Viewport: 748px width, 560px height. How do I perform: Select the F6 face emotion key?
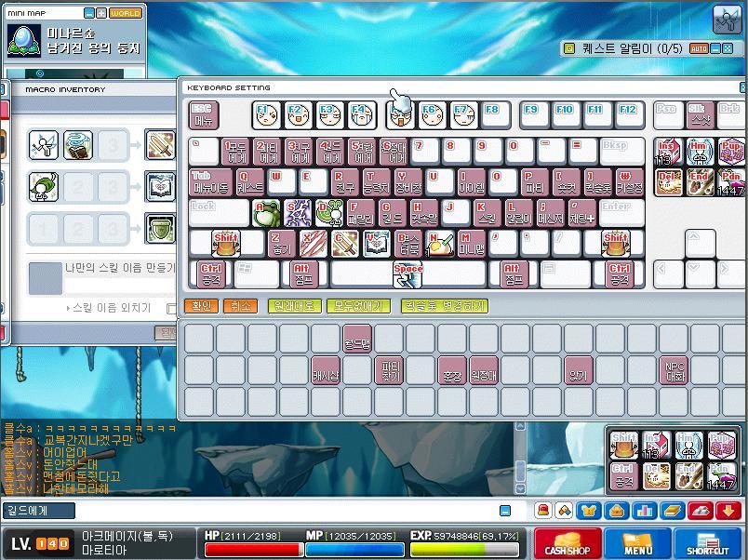(433, 115)
